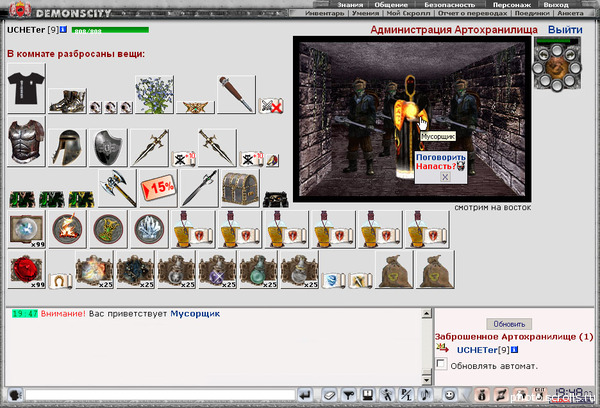Pick up the treasure chest item
This screenshot has height=408, width=600.
[240, 189]
